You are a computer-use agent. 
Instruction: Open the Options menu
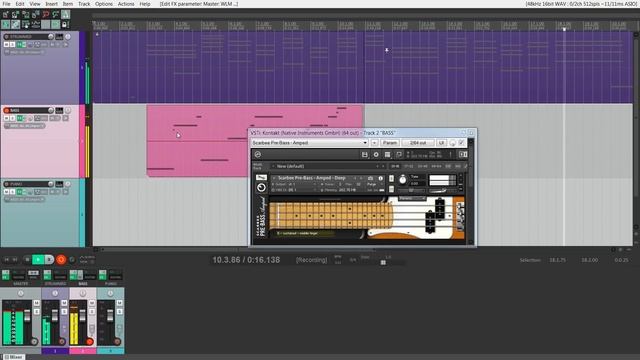(x=104, y=4)
